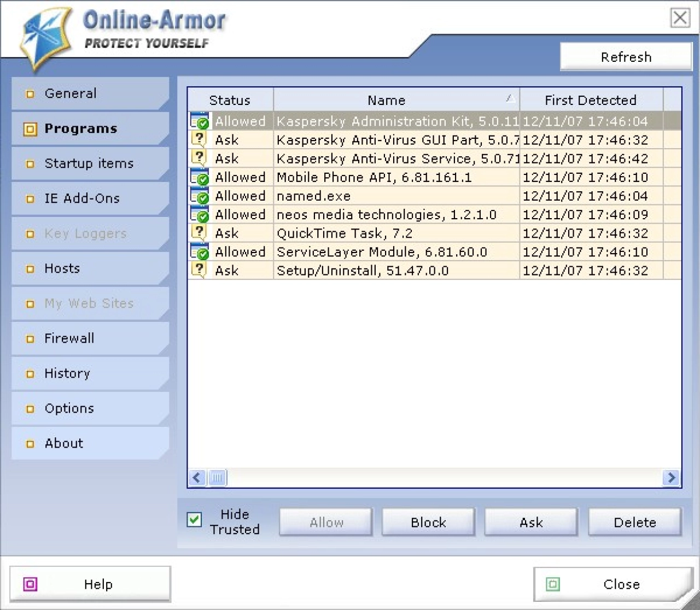Select ServiceLayer Module, 6.81.60.0 entry

(435, 251)
